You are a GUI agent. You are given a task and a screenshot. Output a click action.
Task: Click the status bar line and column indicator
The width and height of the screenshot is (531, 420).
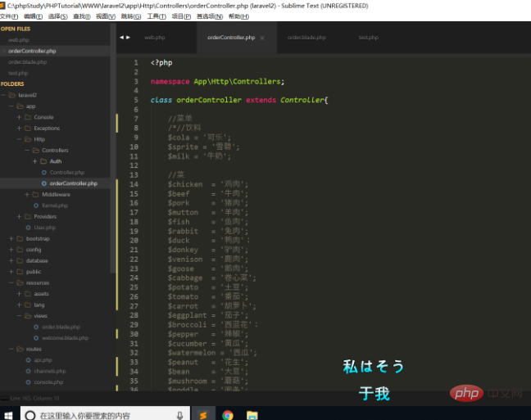click(34, 399)
